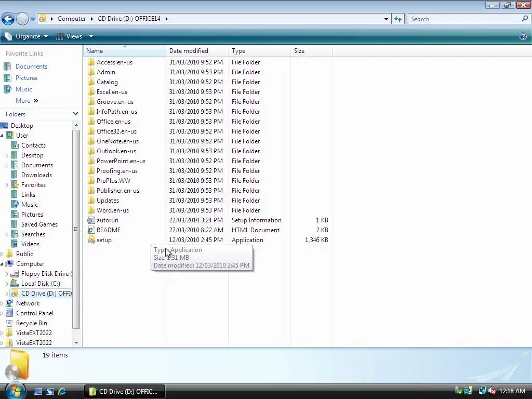
Task: Click the Forward navigation arrow button
Action: [22, 19]
